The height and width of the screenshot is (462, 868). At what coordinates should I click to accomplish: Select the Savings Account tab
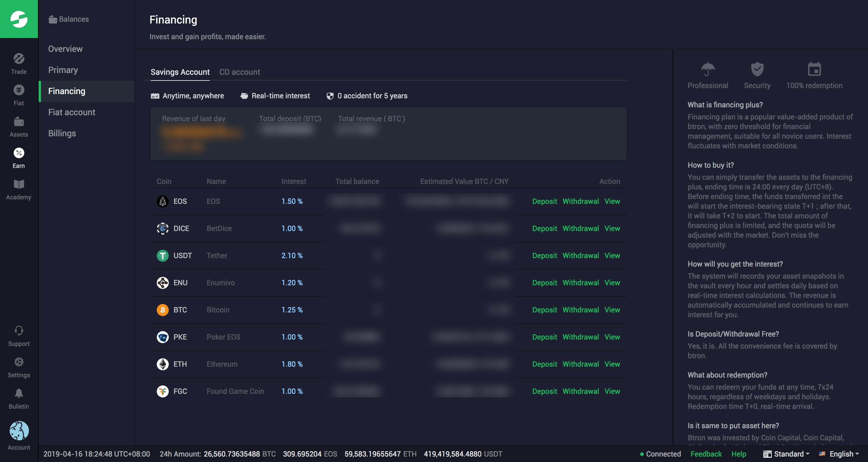click(180, 72)
